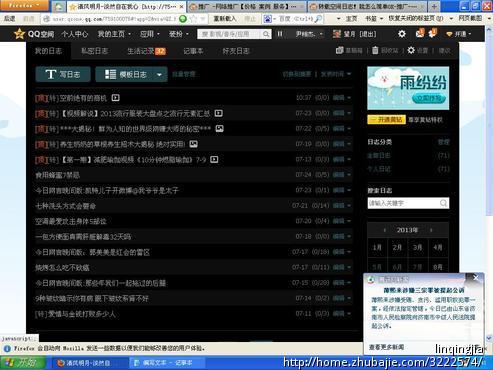Open journal [转]爱情与金钱打败多少人
The height and width of the screenshot is (370, 493).
[75, 314]
